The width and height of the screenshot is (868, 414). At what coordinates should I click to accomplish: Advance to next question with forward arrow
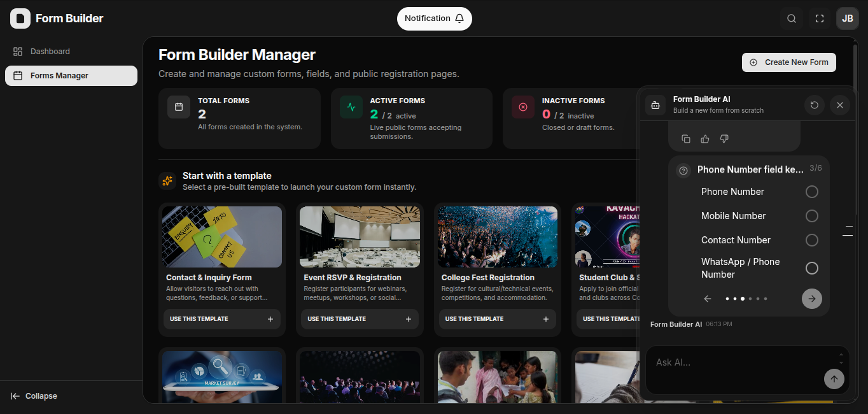(812, 299)
